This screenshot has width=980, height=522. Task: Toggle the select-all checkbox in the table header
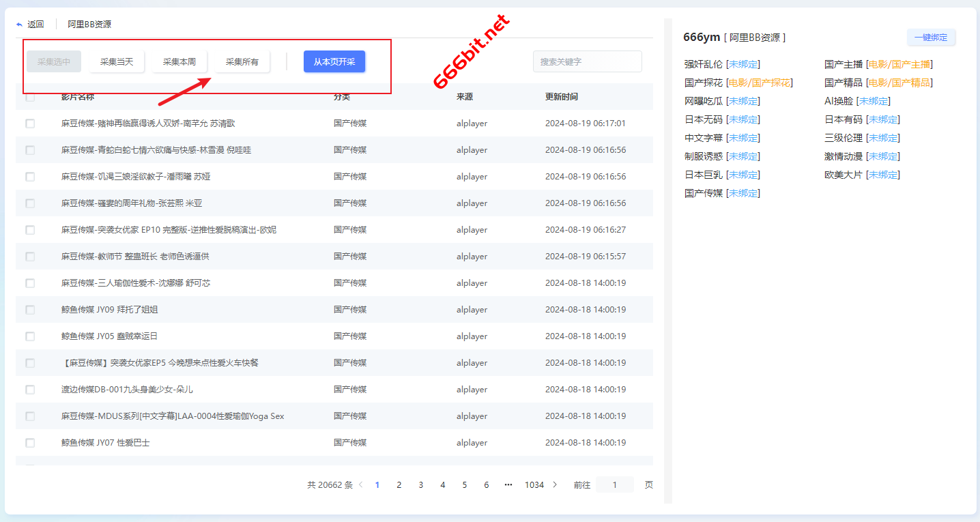pos(30,97)
